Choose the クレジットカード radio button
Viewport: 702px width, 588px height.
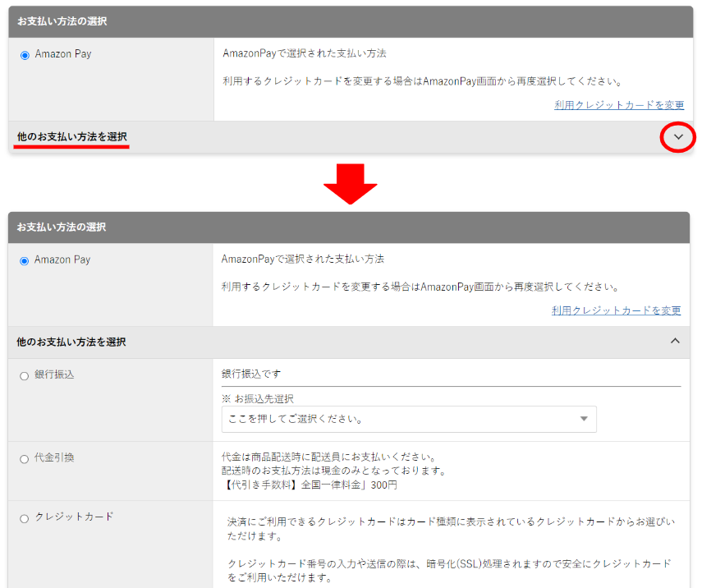click(x=25, y=518)
